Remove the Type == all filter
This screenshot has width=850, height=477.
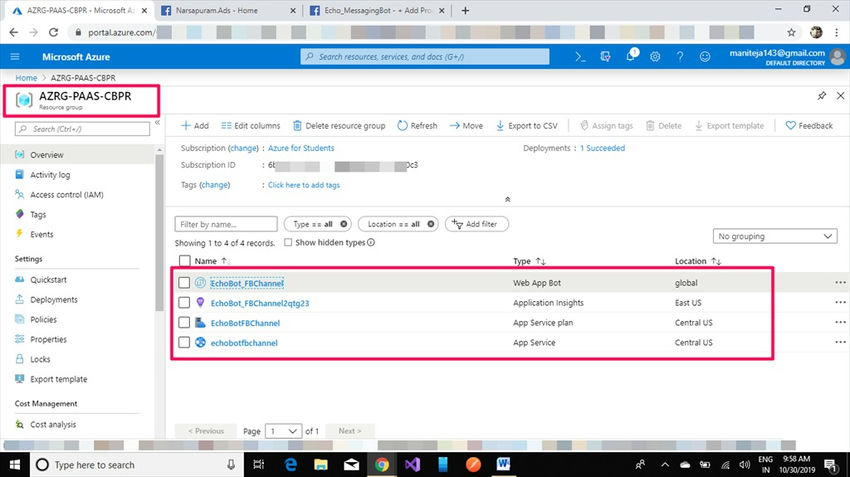[343, 224]
